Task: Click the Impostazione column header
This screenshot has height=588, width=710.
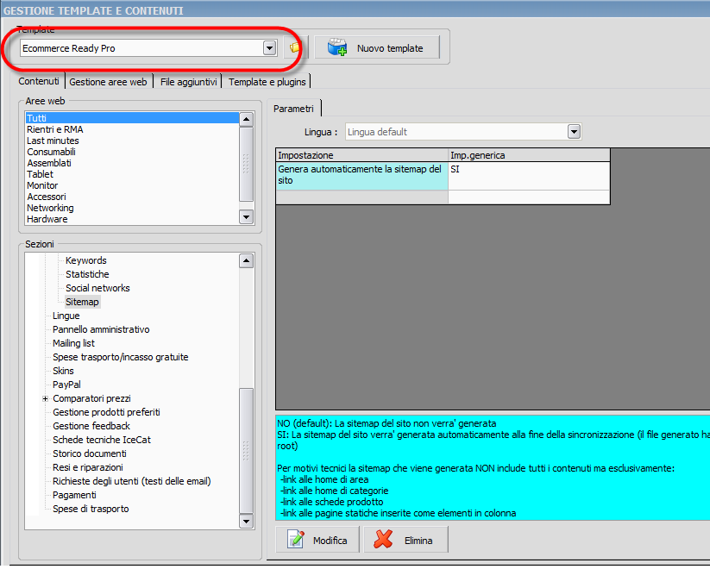Action: (361, 155)
